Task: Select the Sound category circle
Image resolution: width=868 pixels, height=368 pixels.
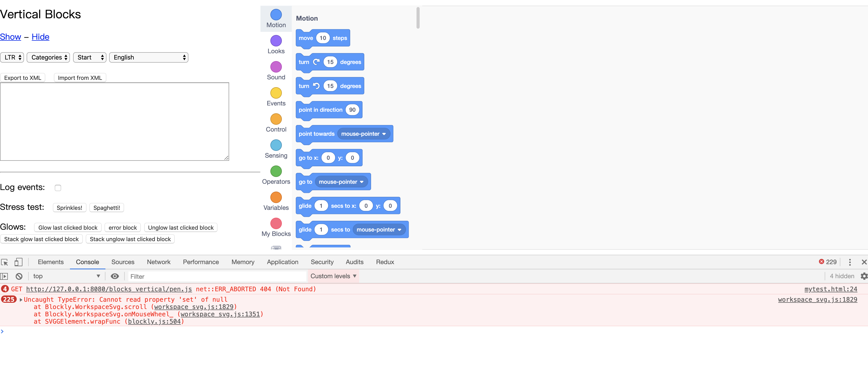Action: point(276,67)
